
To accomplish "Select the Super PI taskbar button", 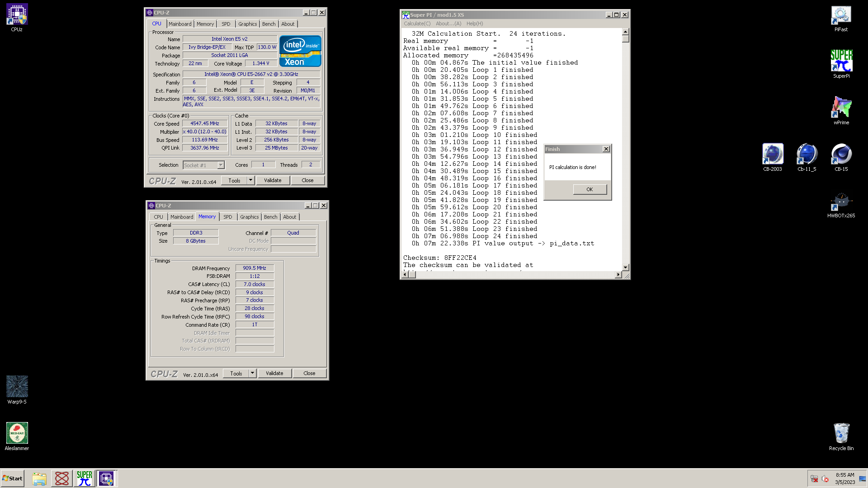I will (x=85, y=479).
